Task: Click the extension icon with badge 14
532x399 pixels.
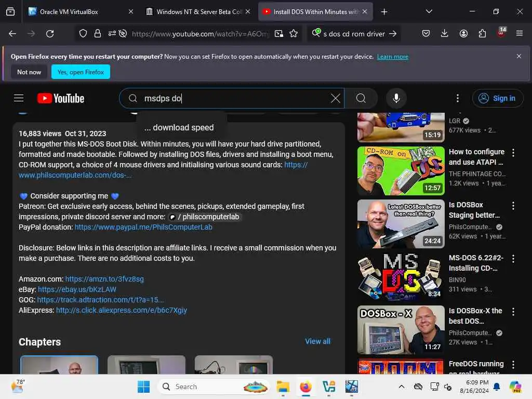Action: click(x=501, y=32)
